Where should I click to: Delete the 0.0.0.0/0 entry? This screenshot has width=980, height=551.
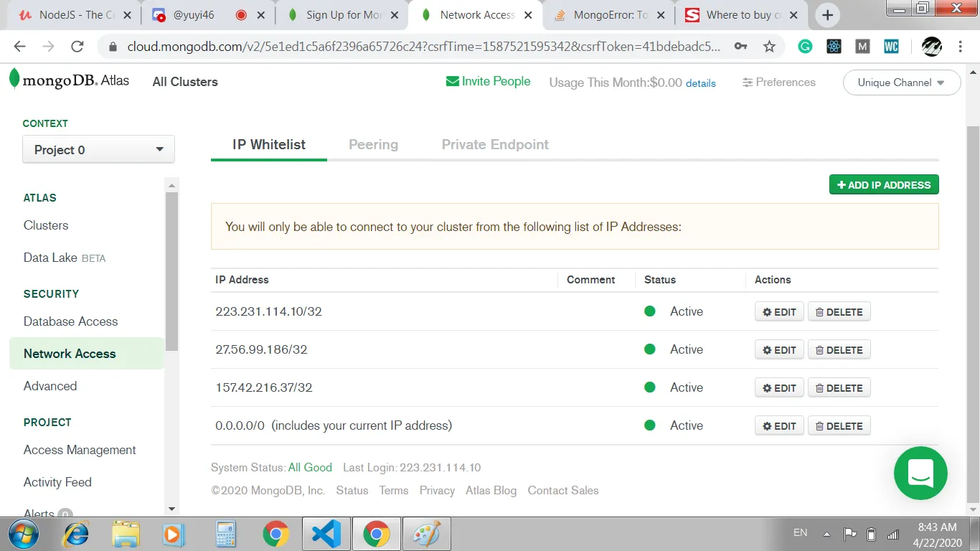point(839,426)
